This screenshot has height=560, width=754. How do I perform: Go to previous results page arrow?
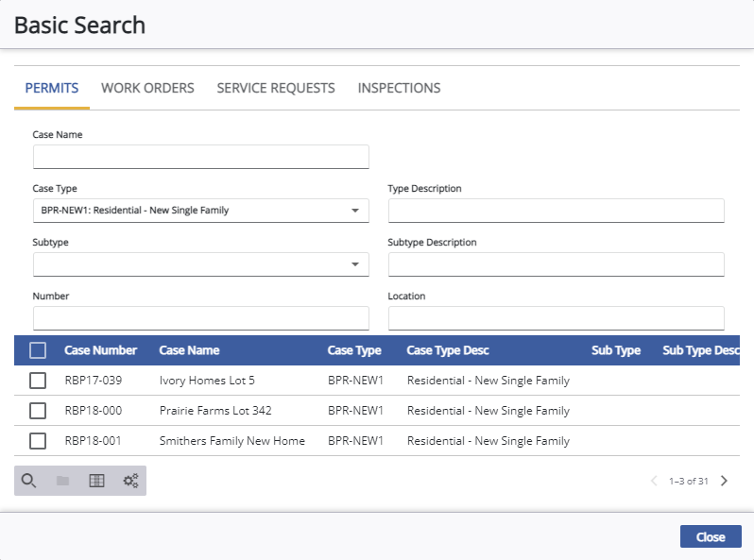click(x=654, y=481)
